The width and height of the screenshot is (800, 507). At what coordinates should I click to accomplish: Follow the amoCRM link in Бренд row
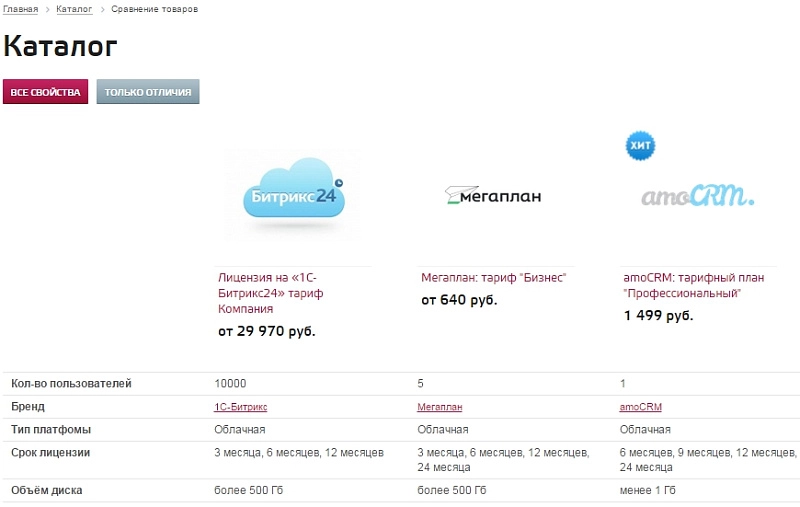click(641, 407)
